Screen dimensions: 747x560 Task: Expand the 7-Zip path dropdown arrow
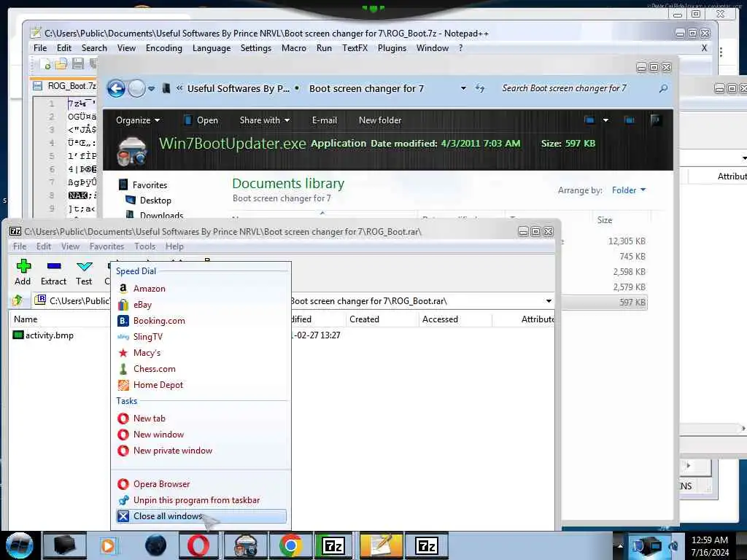549,301
